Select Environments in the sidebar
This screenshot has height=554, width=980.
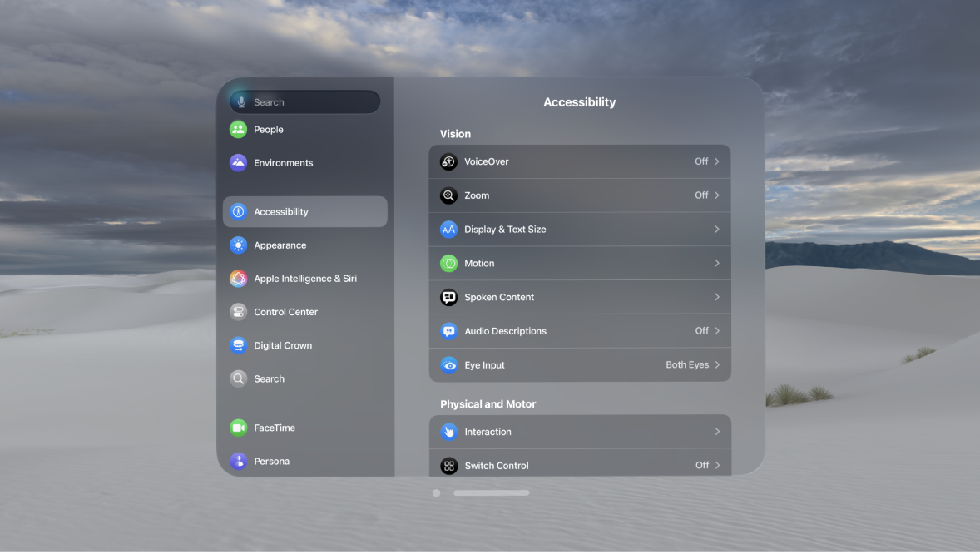coord(305,162)
